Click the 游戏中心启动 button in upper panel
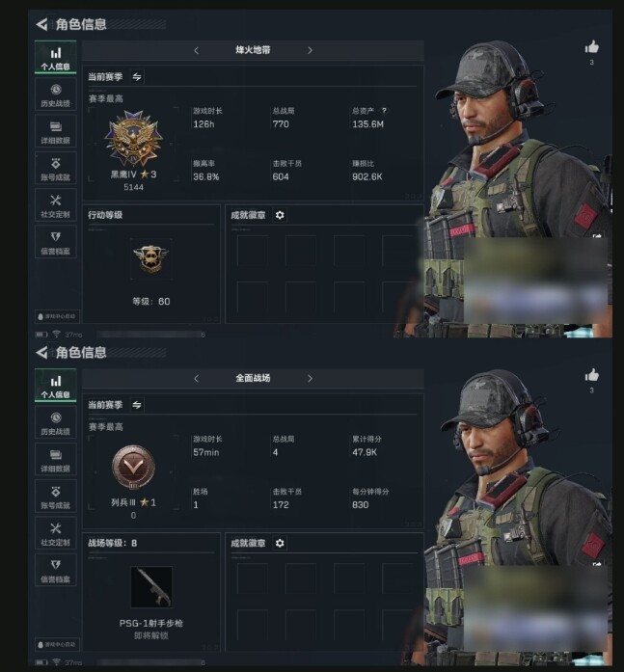Screen dimensions: 624x672 [57, 316]
